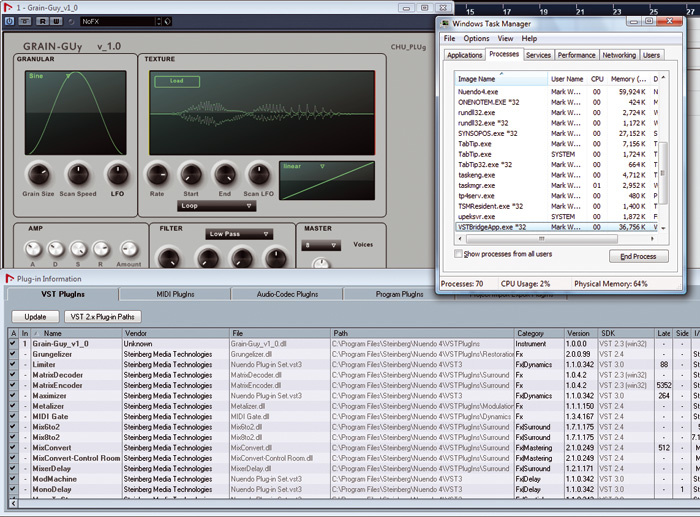The image size is (700, 517).
Task: Open the Loop mode dropdown
Action: pos(216,205)
